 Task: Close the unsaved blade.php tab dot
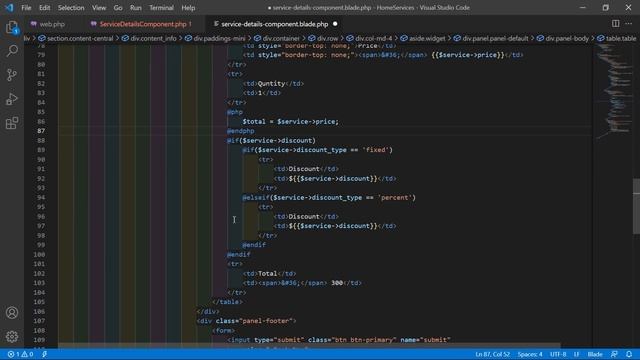click(335, 24)
